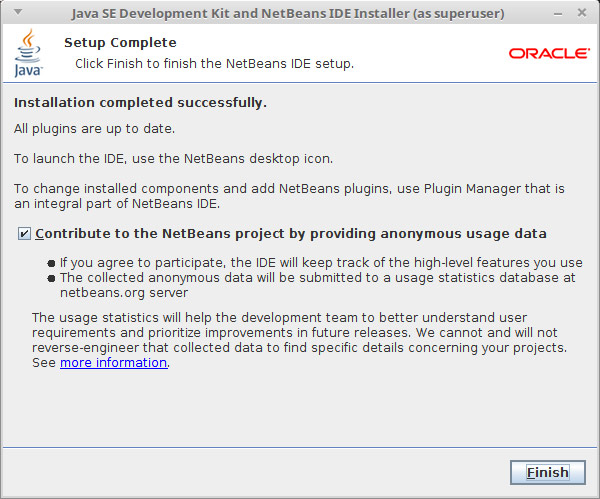Select the 'Setup Complete' heading
Screen dimensions: 600x499
(120, 42)
